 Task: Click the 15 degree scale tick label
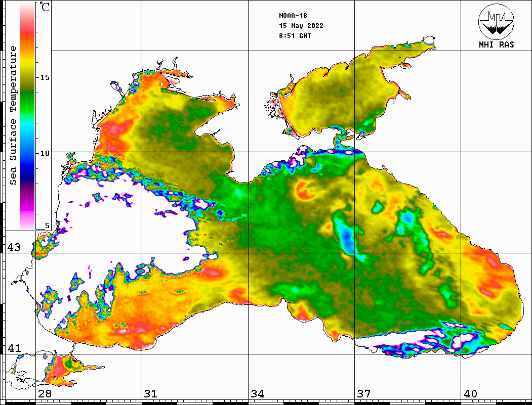pyautogui.click(x=45, y=77)
